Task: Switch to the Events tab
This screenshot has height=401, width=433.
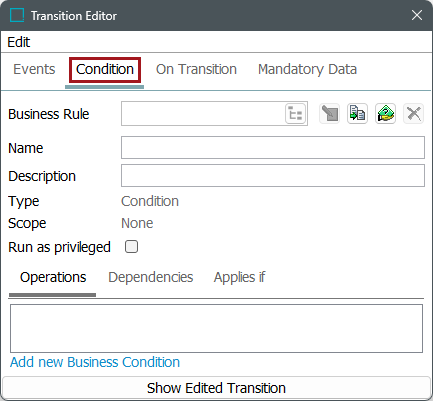Action: (34, 69)
